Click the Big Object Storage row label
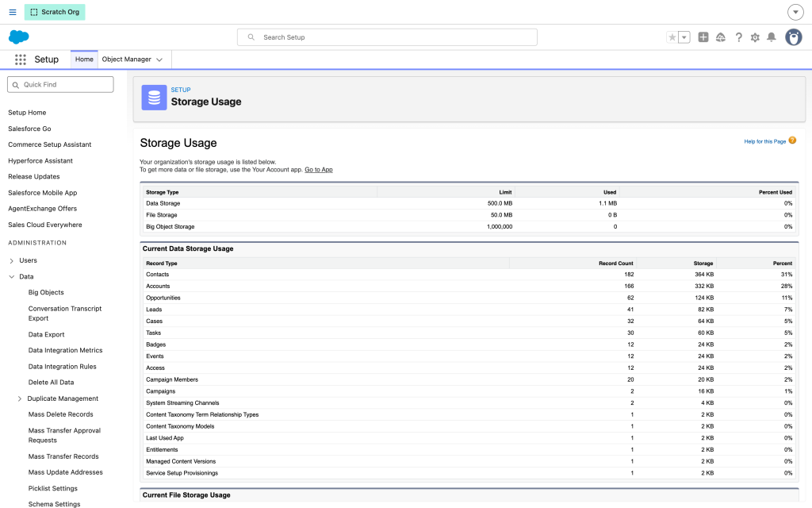This screenshot has height=508, width=812. point(170,226)
